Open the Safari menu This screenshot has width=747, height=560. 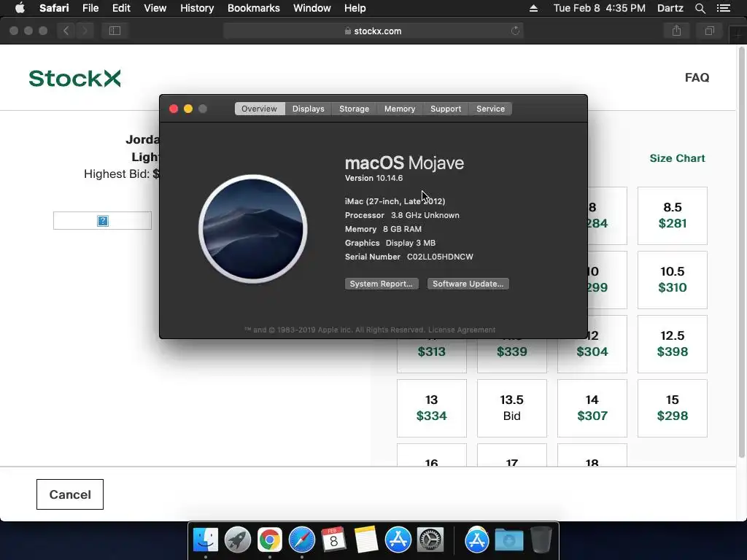click(54, 8)
